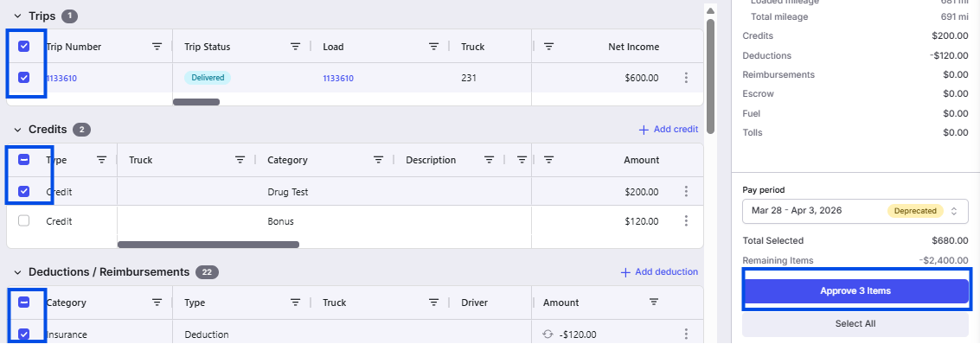This screenshot has width=980, height=344.
Task: Open the Pay period dropdown
Action: point(855,211)
